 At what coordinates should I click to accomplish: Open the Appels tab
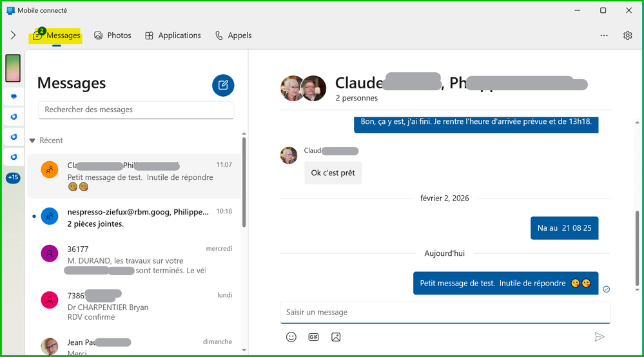(x=233, y=35)
